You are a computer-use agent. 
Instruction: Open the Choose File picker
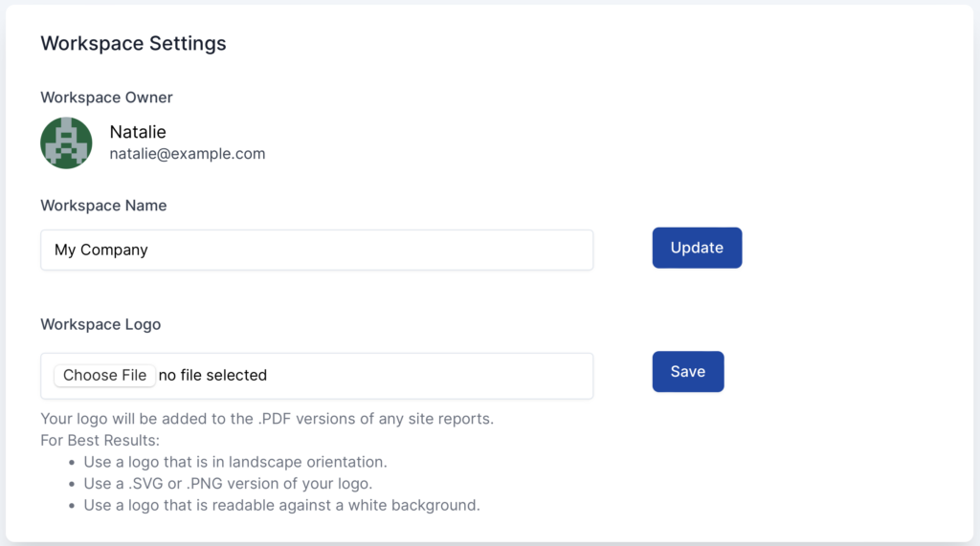click(x=104, y=375)
